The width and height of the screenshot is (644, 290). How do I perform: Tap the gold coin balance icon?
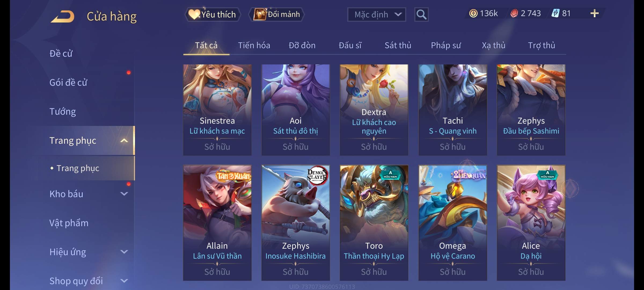pyautogui.click(x=473, y=13)
